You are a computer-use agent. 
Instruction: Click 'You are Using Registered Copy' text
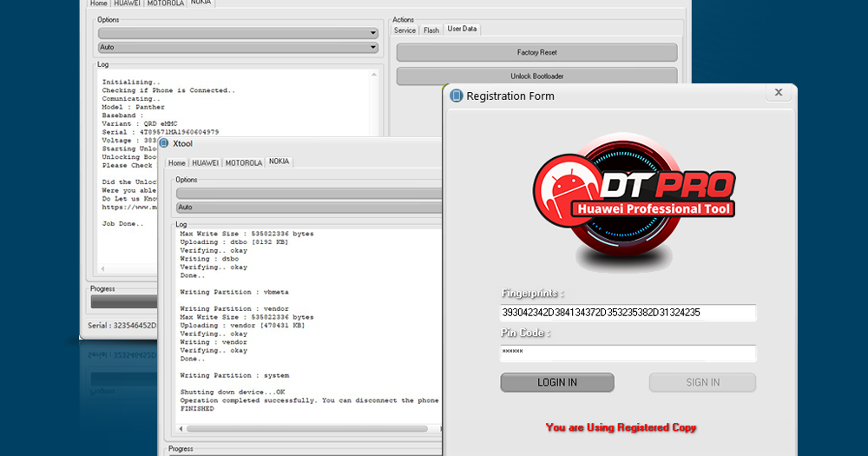point(621,427)
